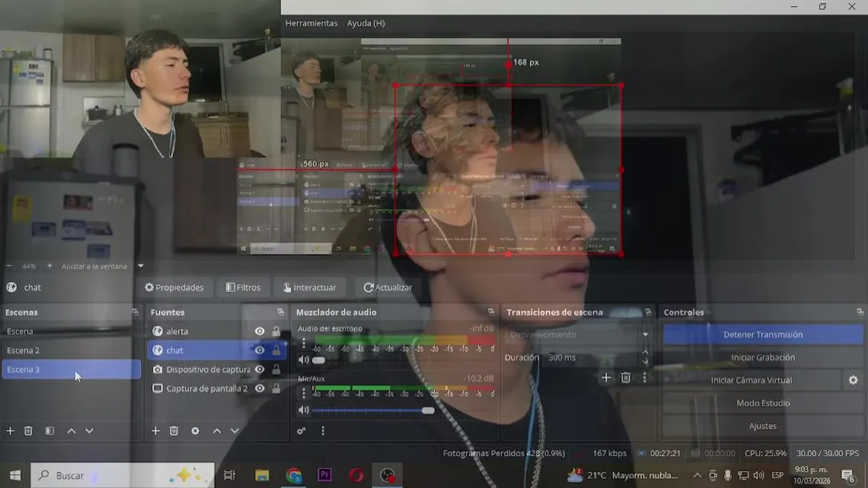The height and width of the screenshot is (488, 868).
Task: Select first scene named Escena
Action: [x=71, y=331]
